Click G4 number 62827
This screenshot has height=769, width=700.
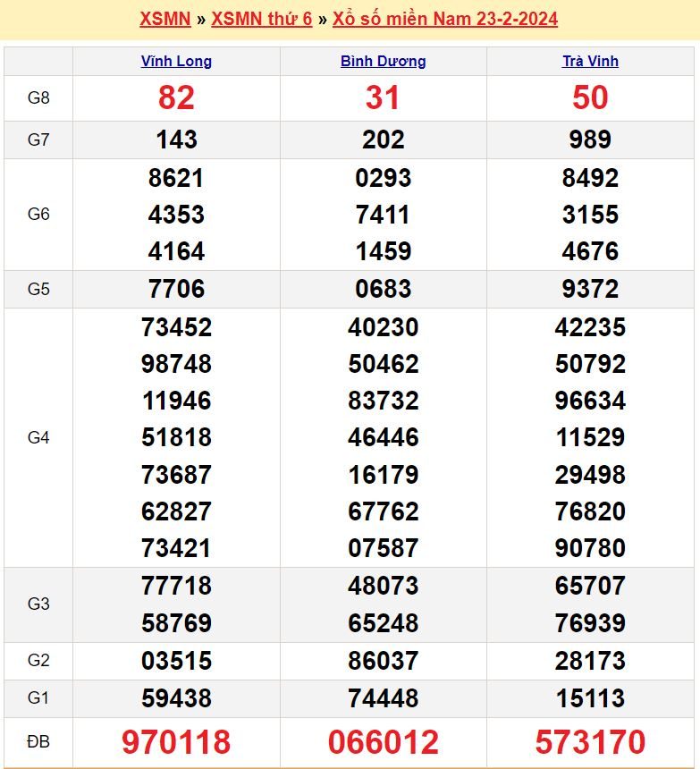[x=176, y=511]
